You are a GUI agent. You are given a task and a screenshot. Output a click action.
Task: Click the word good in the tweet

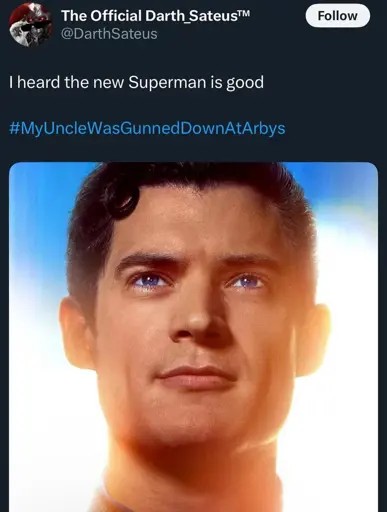(x=245, y=83)
